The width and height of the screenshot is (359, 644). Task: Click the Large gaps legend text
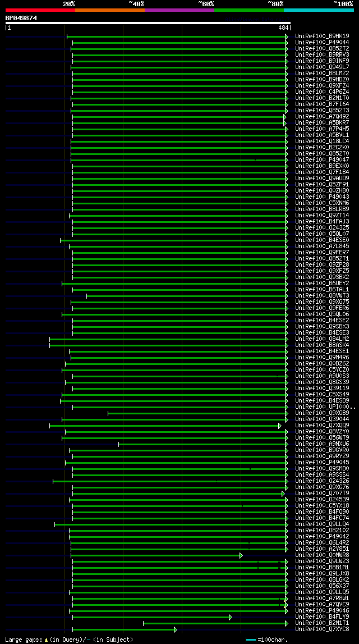[69, 640]
